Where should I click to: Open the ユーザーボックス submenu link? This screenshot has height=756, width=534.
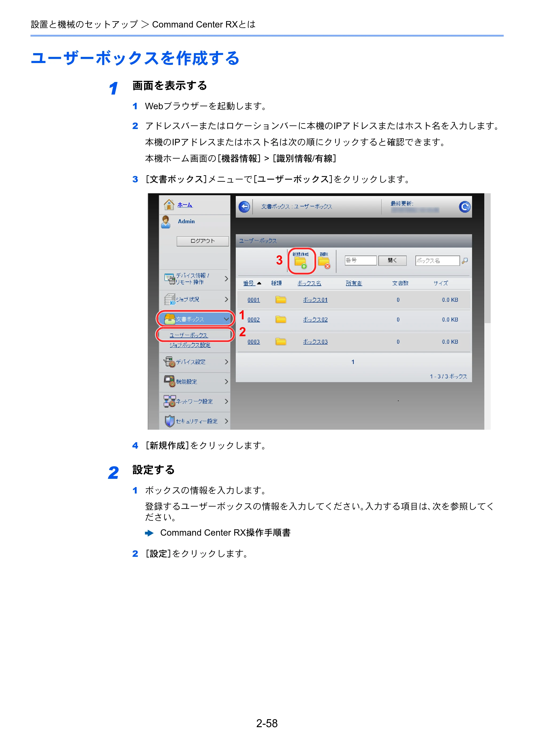[x=189, y=335]
